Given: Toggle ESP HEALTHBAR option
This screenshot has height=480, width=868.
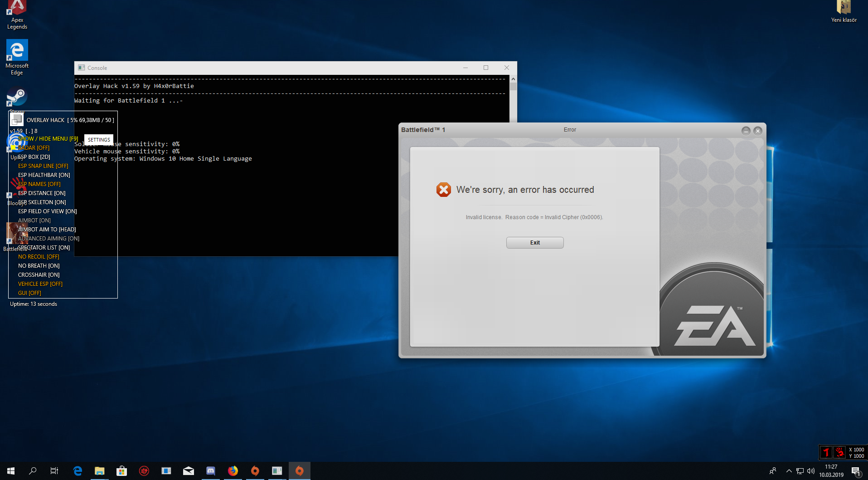Looking at the screenshot, I should (x=44, y=175).
